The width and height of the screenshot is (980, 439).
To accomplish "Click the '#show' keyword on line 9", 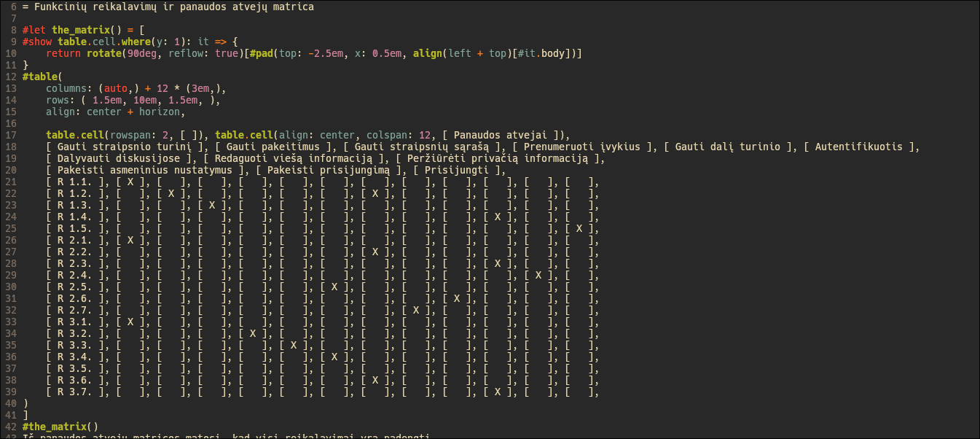I will (x=37, y=42).
